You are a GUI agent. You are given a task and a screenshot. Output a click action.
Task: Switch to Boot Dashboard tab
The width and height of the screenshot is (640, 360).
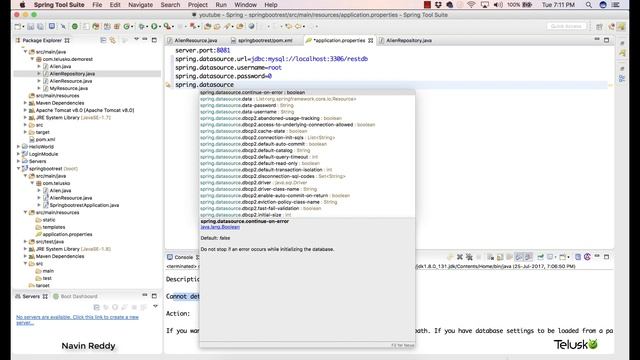pyautogui.click(x=76, y=296)
